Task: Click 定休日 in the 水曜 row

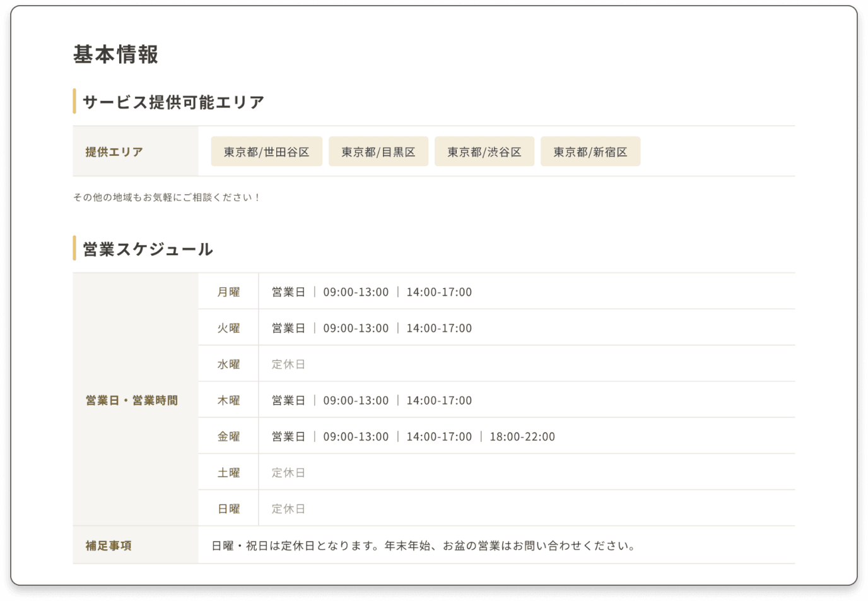Action: click(288, 364)
